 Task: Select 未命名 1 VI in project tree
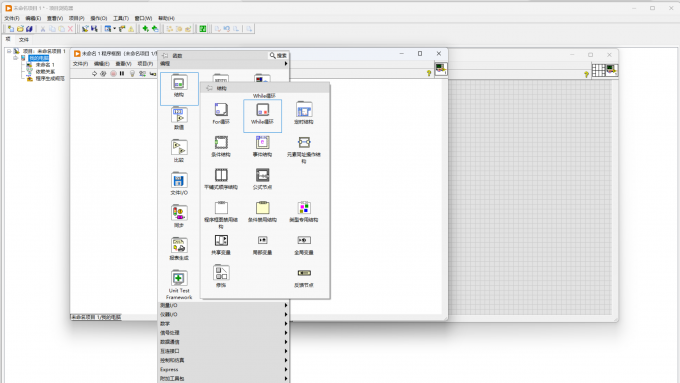[45, 65]
